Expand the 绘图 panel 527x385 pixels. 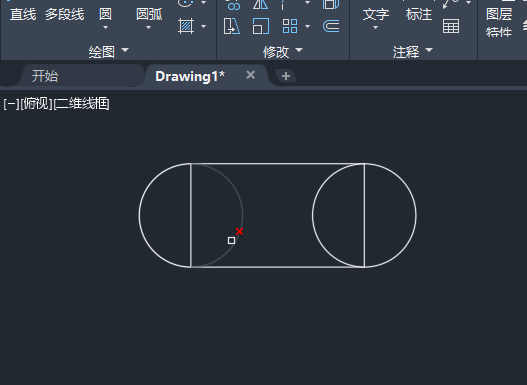pos(109,51)
